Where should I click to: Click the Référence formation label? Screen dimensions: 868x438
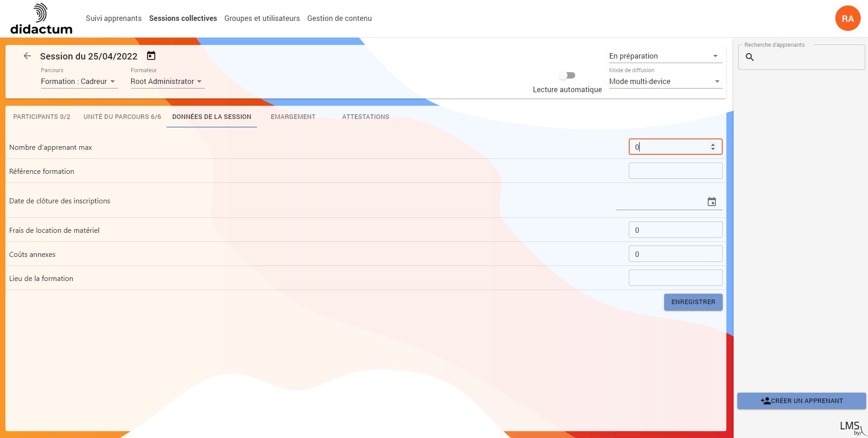pos(42,172)
